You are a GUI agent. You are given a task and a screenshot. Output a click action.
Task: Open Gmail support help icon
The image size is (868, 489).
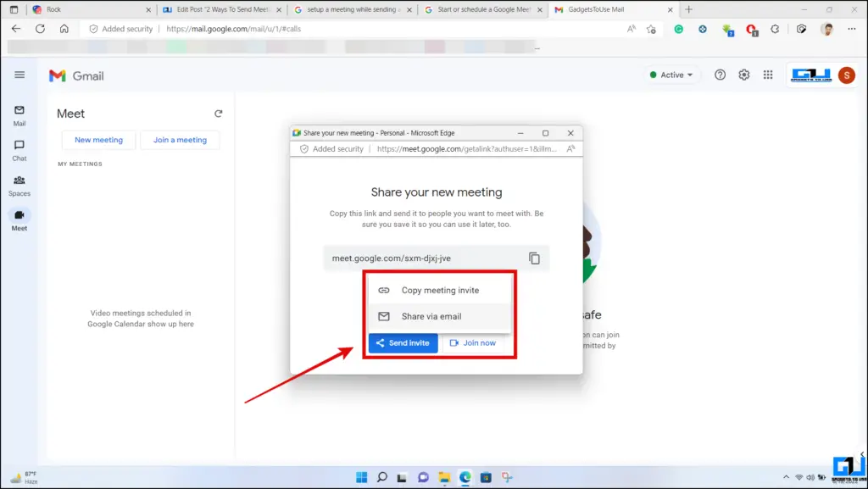pyautogui.click(x=720, y=75)
